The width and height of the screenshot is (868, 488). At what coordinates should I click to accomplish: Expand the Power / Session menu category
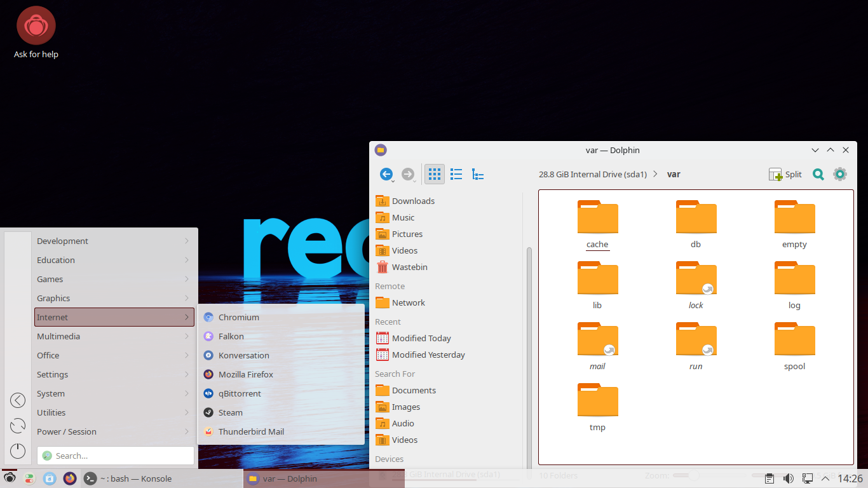114,431
